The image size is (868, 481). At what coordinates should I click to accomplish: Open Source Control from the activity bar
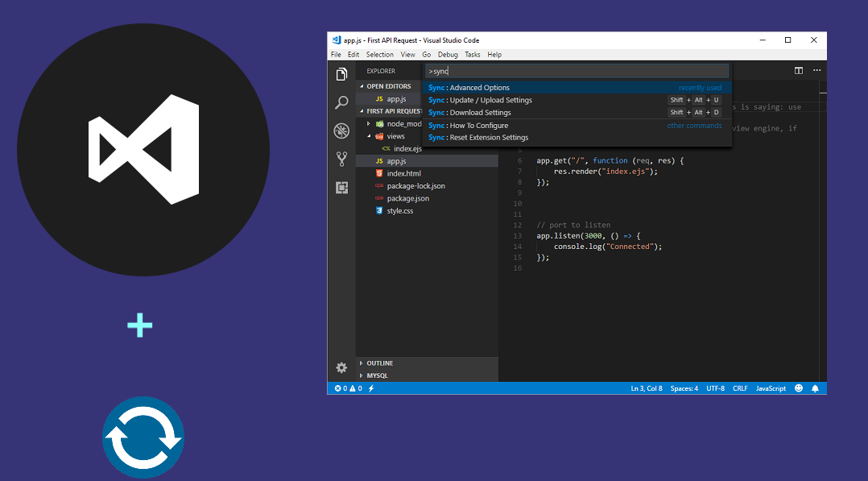tap(341, 159)
